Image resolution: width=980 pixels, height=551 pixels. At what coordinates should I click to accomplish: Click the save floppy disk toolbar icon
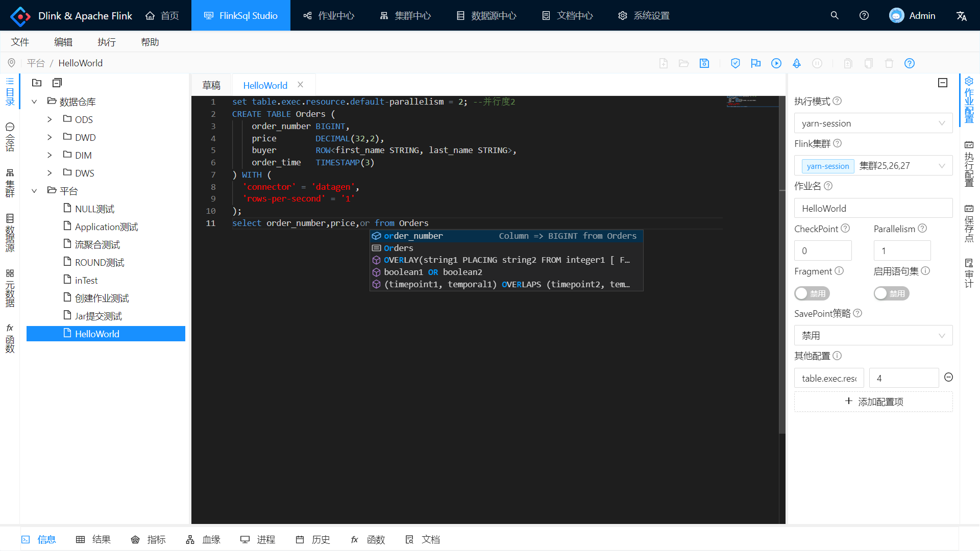click(x=704, y=63)
